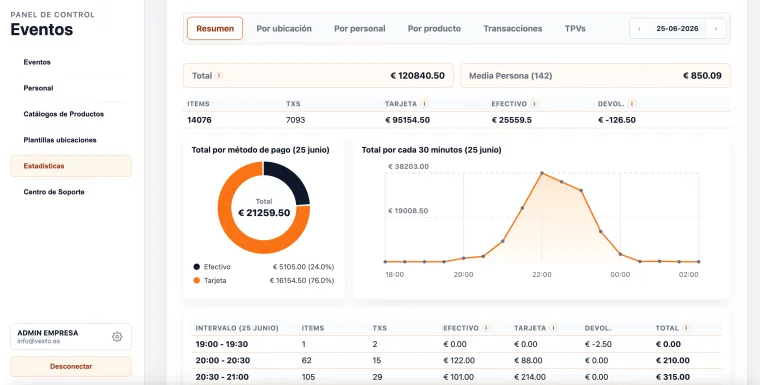Click the Tarjeta value € 95154.50
The width and height of the screenshot is (760, 385).
click(x=407, y=120)
